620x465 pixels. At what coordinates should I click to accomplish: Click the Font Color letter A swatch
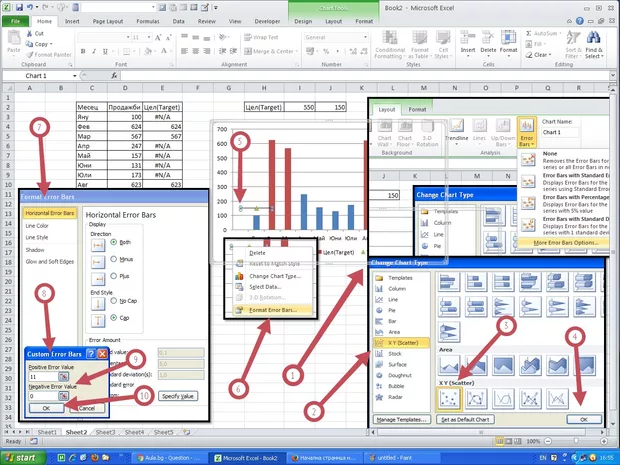pyautogui.click(x=164, y=51)
